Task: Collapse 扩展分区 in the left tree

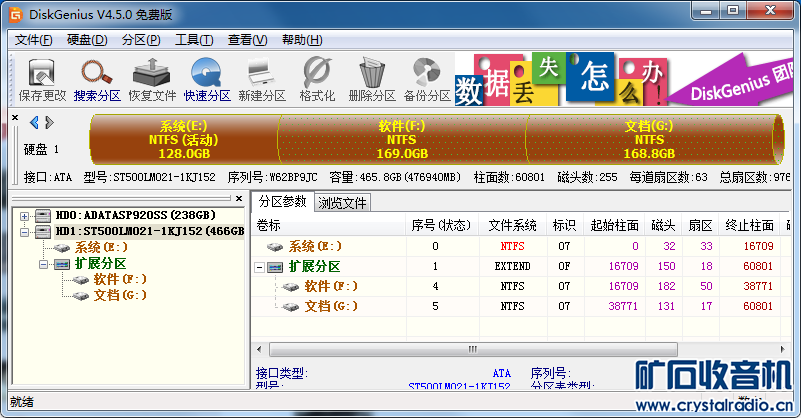Action: point(43,264)
